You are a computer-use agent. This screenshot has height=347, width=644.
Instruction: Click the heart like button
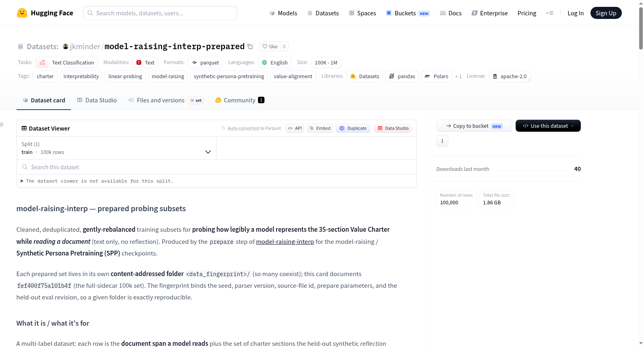[270, 46]
